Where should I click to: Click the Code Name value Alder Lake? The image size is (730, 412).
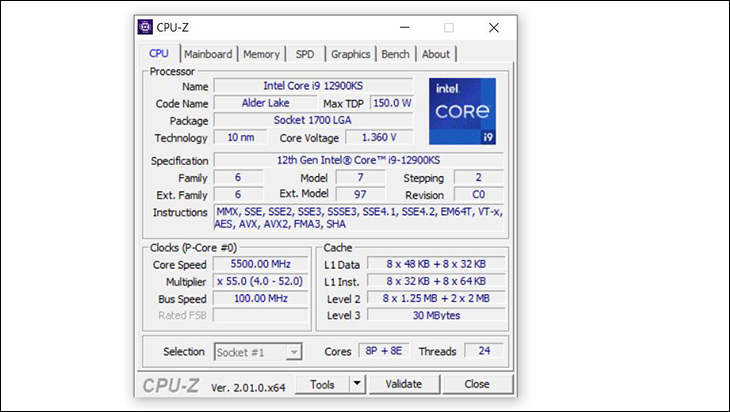[265, 103]
